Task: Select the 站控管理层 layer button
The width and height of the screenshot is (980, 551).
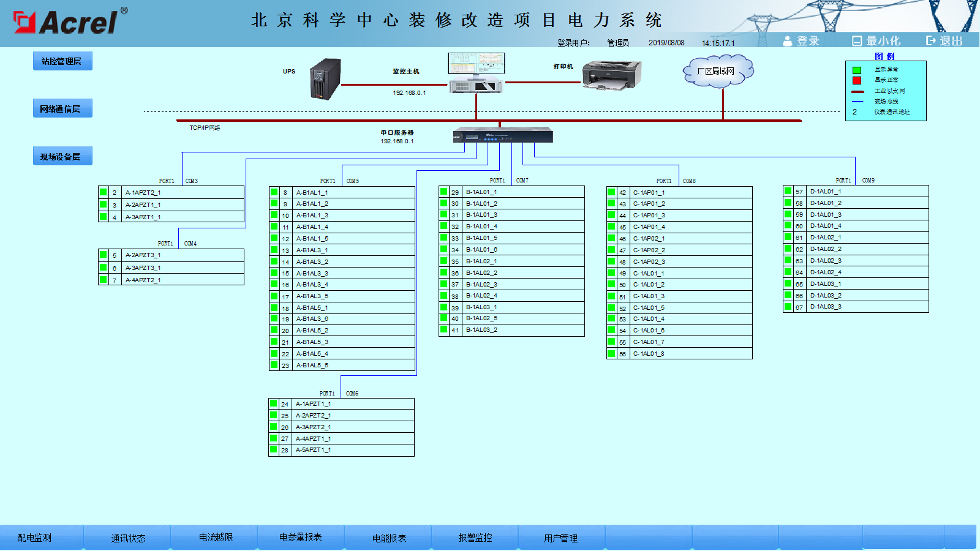Action: click(x=62, y=61)
